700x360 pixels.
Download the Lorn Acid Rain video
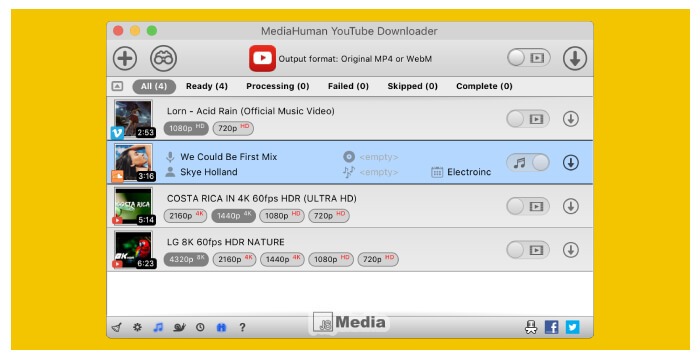[571, 119]
